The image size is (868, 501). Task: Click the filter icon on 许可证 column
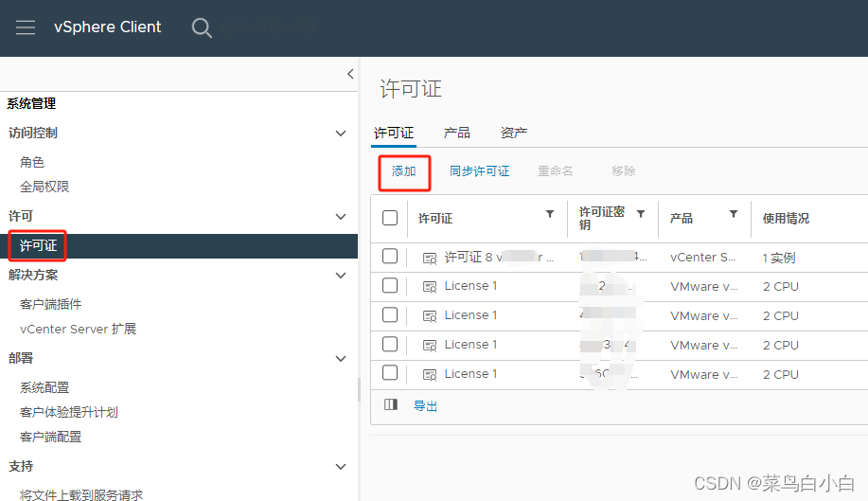tap(550, 214)
